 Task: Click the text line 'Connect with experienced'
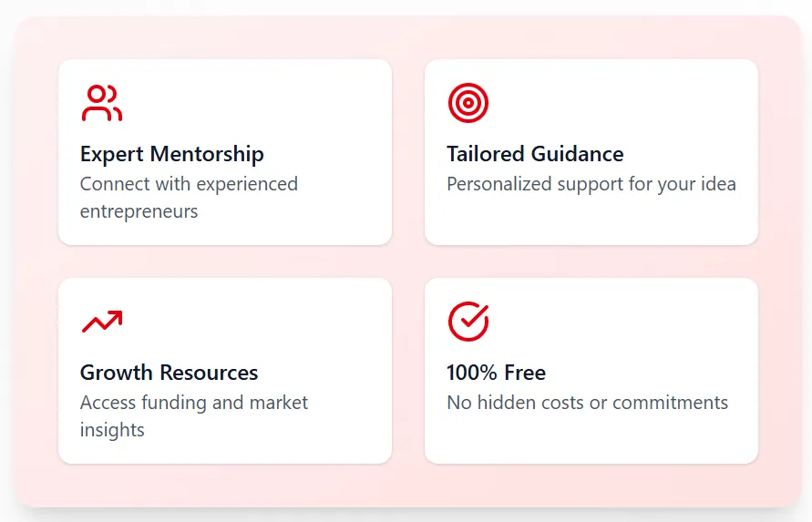point(189,184)
